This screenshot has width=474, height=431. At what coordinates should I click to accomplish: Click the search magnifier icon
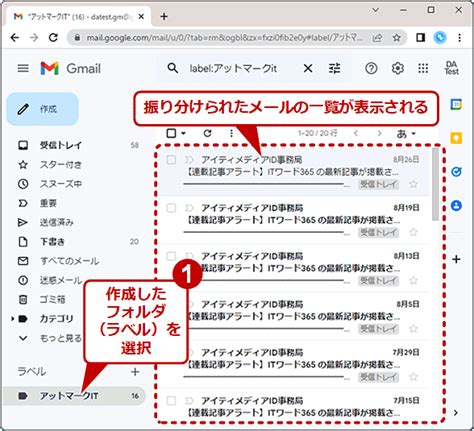click(x=172, y=68)
